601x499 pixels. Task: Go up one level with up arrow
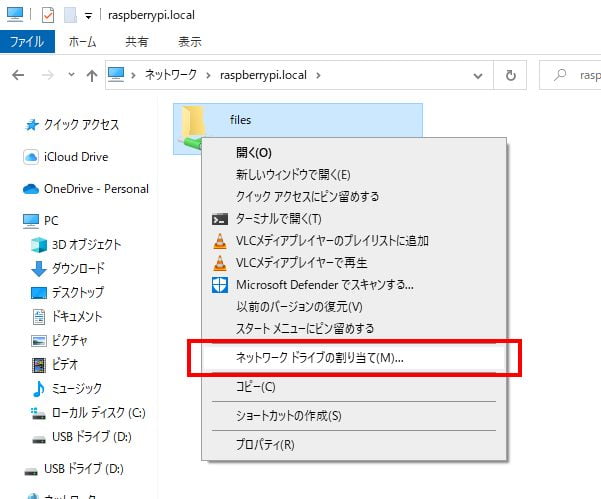point(92,76)
